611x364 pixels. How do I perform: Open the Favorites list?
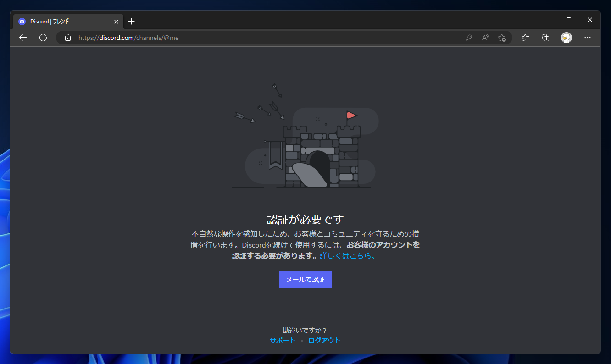[x=525, y=38]
